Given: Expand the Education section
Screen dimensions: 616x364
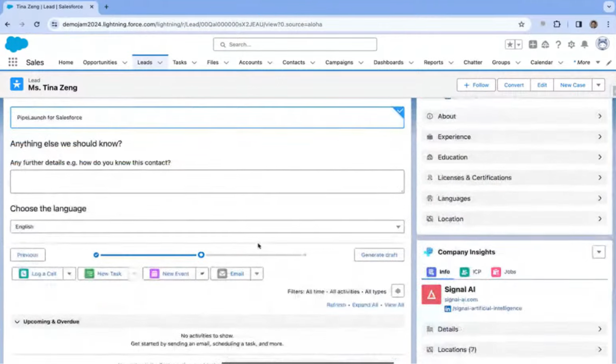Looking at the screenshot, I should coord(514,157).
